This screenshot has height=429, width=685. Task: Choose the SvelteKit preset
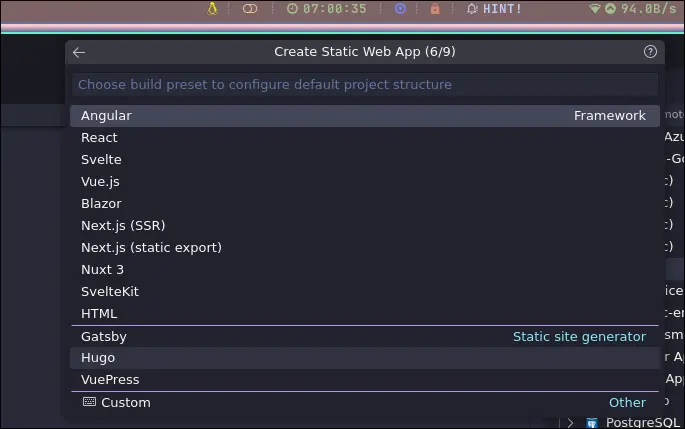pos(365,291)
